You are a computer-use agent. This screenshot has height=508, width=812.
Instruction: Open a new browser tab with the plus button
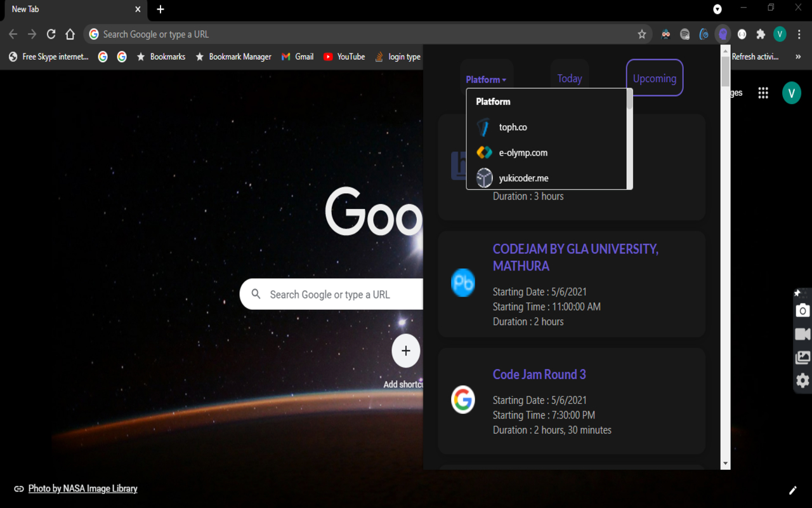[x=160, y=10]
